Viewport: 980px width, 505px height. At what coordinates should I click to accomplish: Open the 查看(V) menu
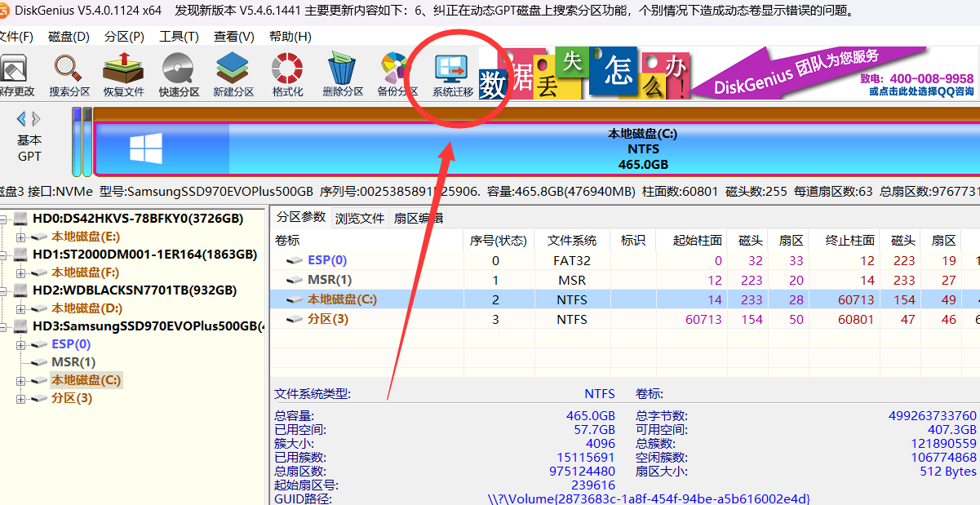click(x=234, y=37)
